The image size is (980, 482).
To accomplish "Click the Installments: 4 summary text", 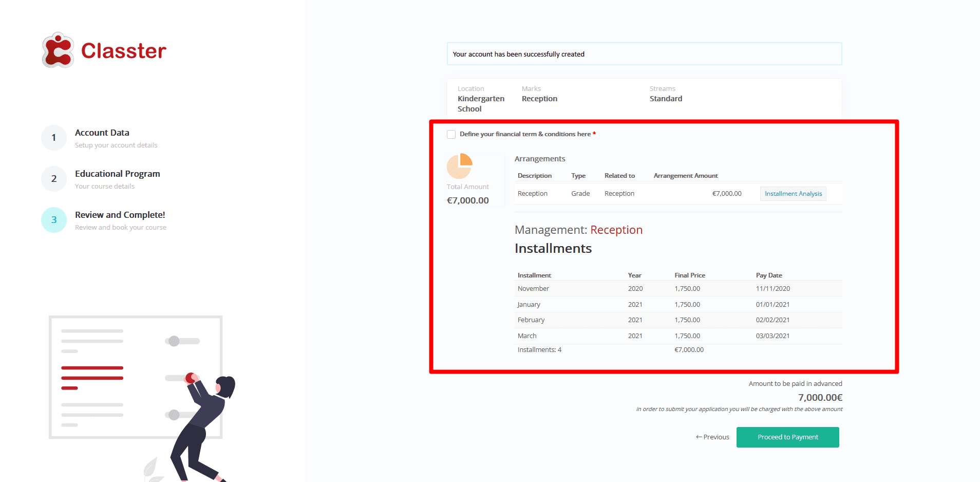I will 539,350.
